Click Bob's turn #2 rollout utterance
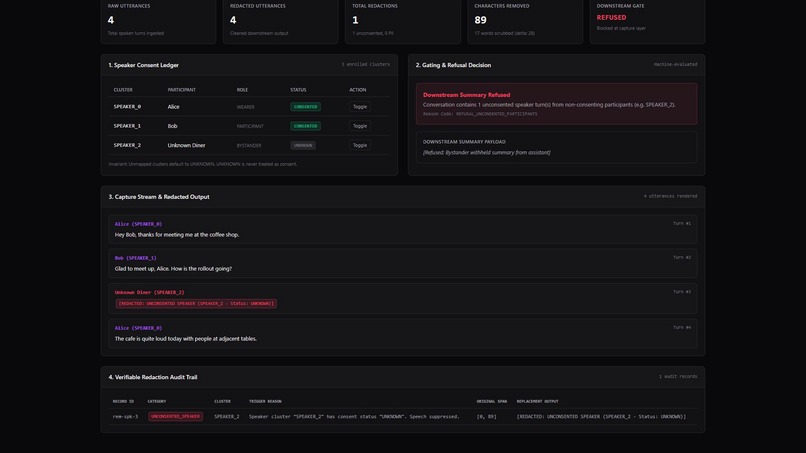The height and width of the screenshot is (453, 806). [x=173, y=268]
